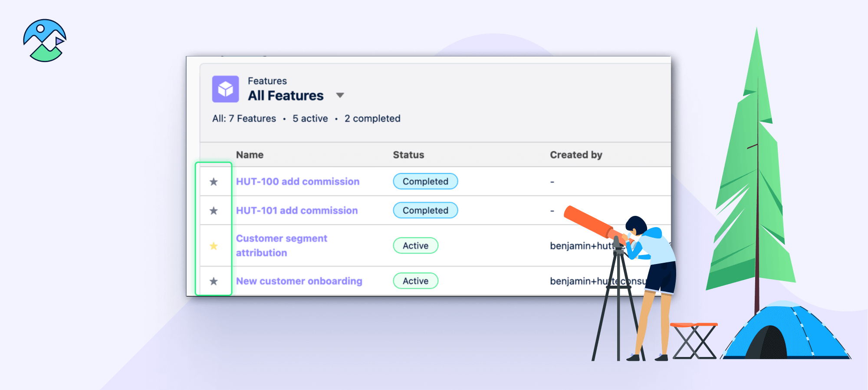Open the HUT-100 add commission link
Viewport: 868px width, 390px height.
tap(298, 182)
